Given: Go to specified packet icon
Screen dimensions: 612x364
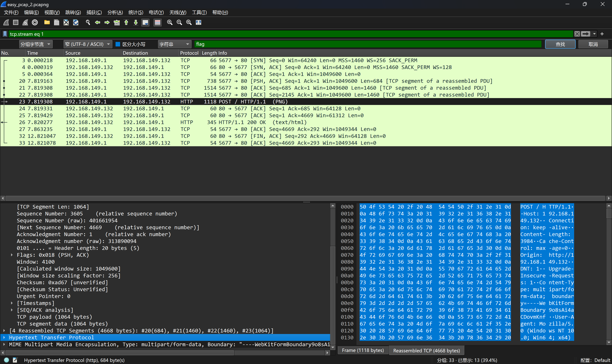Looking at the screenshot, I should tap(116, 22).
